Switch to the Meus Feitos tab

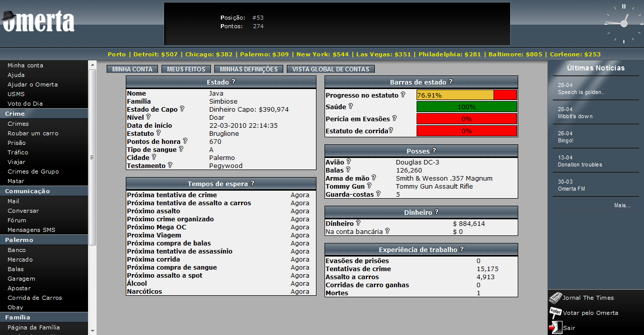(x=186, y=69)
